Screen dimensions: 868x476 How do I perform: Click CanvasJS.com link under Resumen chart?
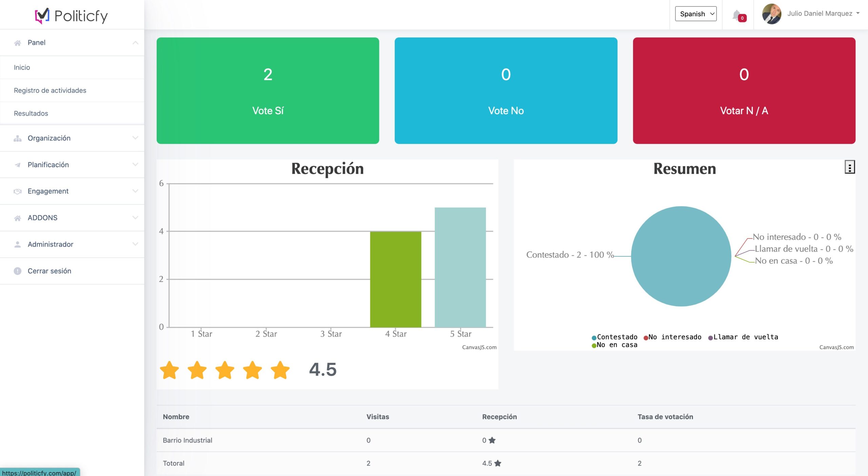click(836, 347)
